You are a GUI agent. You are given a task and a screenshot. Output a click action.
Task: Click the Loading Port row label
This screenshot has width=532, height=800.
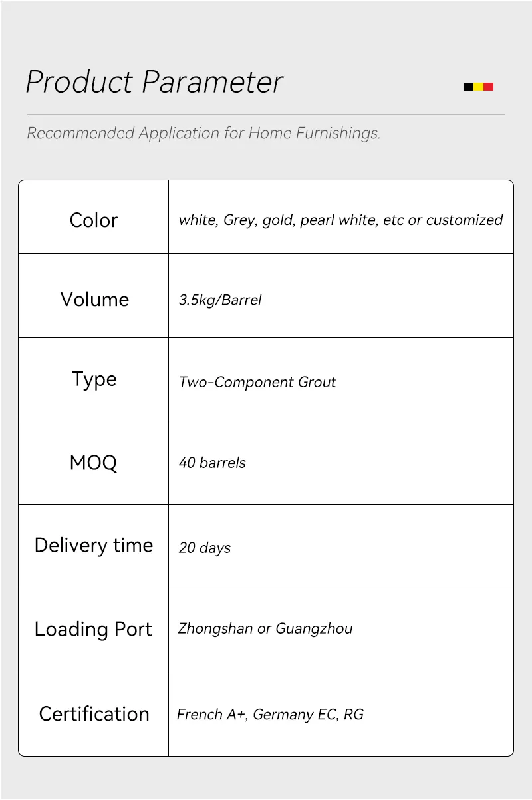[x=93, y=630]
